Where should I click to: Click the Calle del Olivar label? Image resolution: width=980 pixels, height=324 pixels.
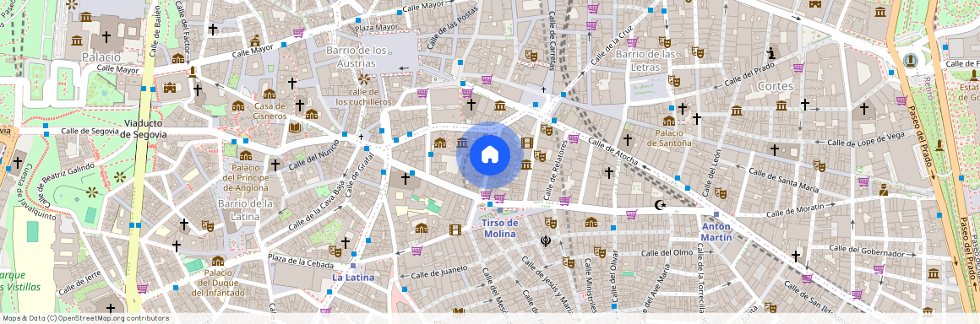(615, 275)
